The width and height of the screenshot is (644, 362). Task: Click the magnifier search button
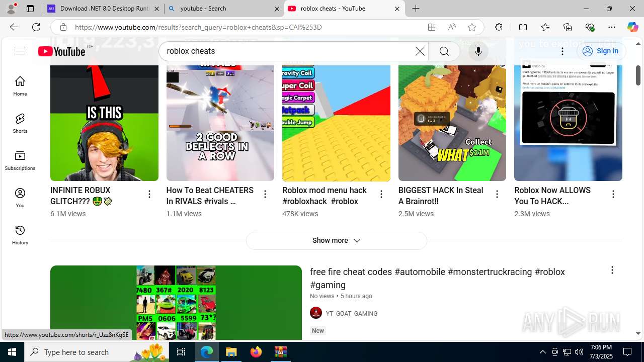444,51
